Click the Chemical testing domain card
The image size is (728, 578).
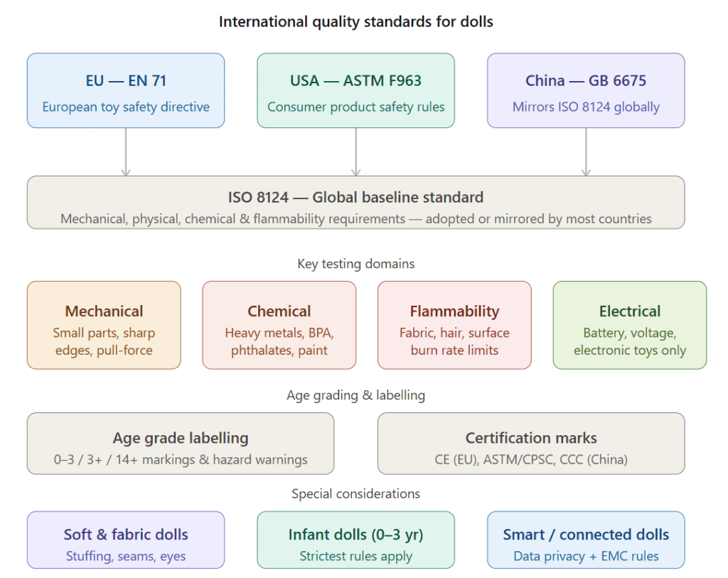coord(279,325)
